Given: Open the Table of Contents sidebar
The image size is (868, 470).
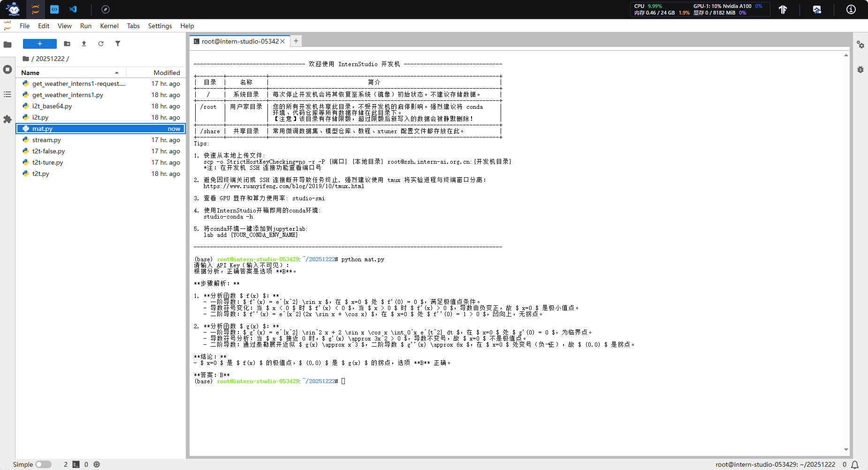Looking at the screenshot, I should click(8, 94).
